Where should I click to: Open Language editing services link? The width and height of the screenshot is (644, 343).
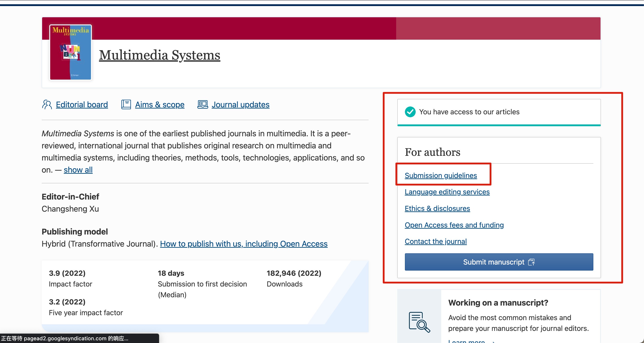click(x=447, y=192)
